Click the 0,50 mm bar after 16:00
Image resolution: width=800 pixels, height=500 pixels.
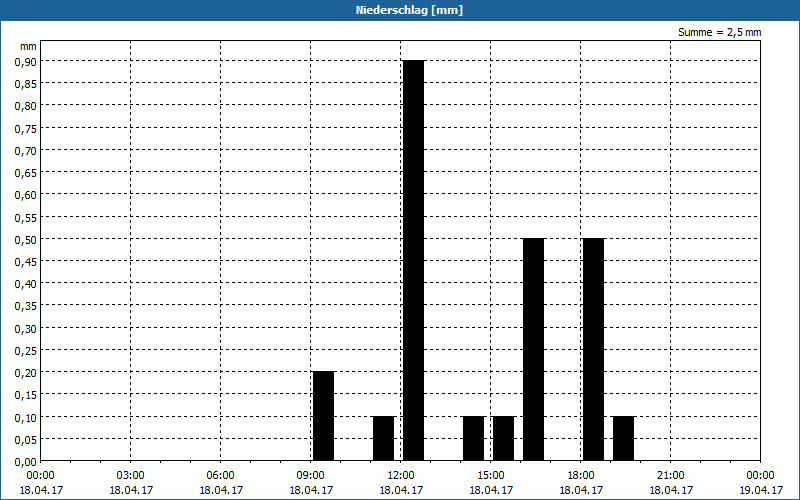pos(534,349)
